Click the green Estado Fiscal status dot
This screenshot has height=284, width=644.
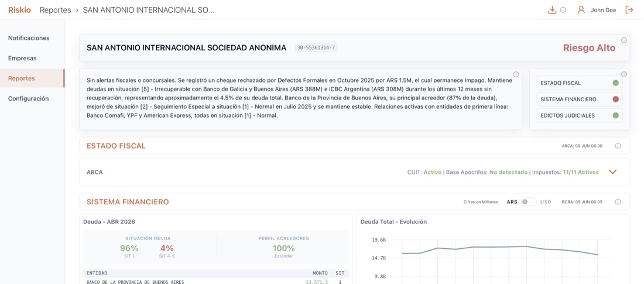coord(616,83)
